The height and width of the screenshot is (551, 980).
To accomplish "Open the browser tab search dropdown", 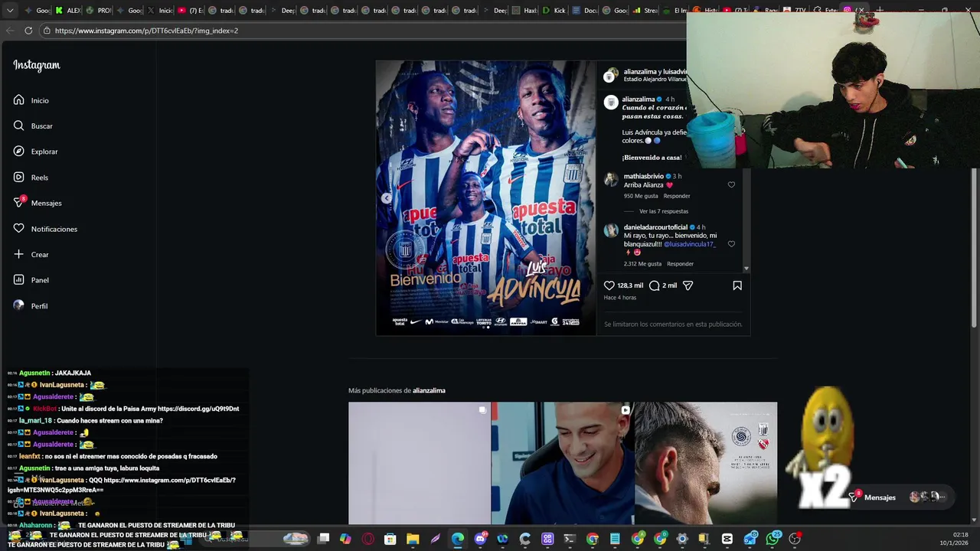I will click(x=10, y=11).
